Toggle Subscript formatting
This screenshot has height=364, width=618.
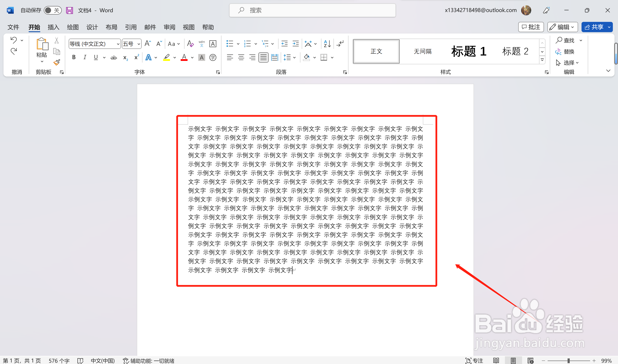pyautogui.click(x=125, y=58)
